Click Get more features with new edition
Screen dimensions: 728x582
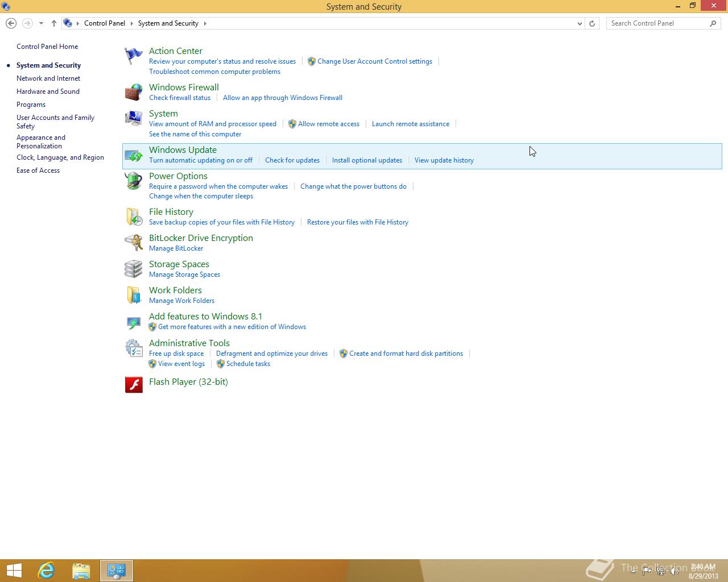pos(232,327)
